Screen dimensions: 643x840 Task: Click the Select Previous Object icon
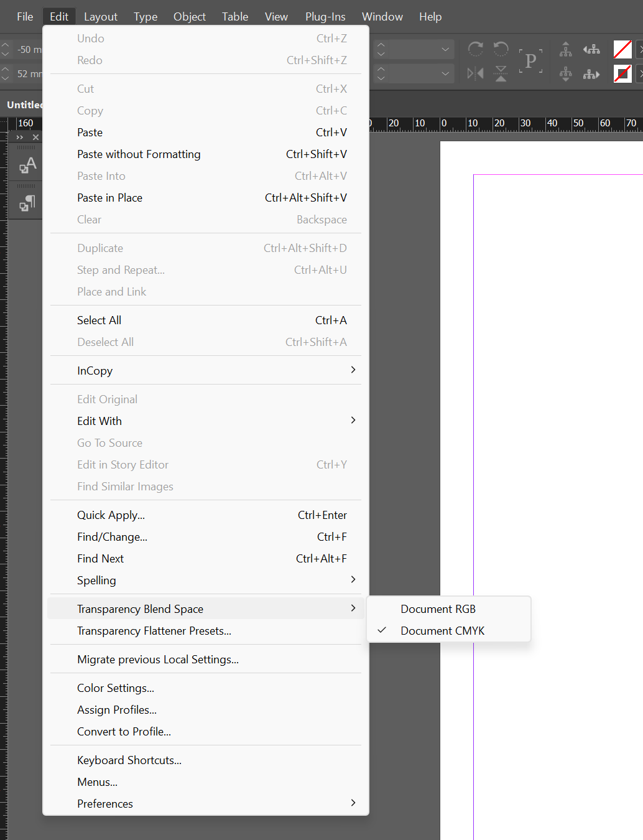591,49
